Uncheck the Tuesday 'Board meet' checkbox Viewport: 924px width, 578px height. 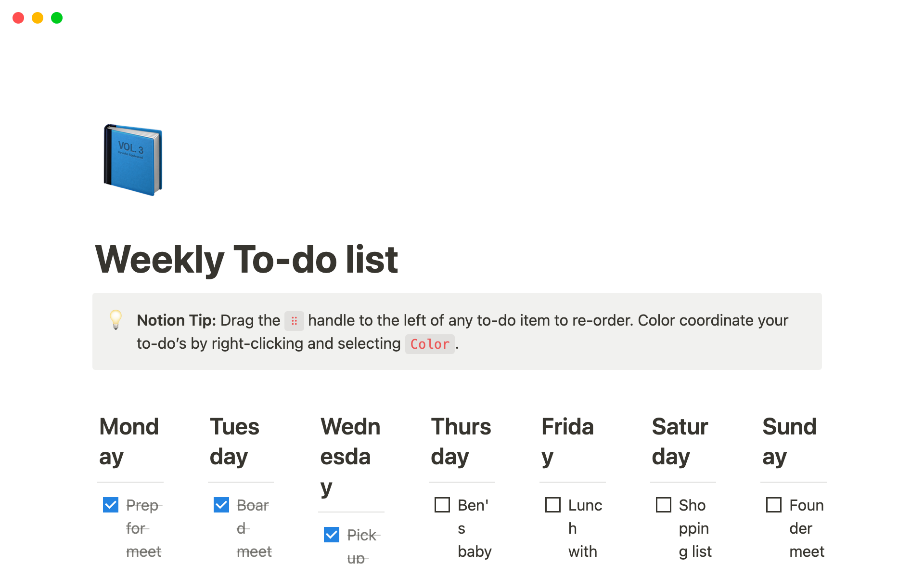click(221, 505)
